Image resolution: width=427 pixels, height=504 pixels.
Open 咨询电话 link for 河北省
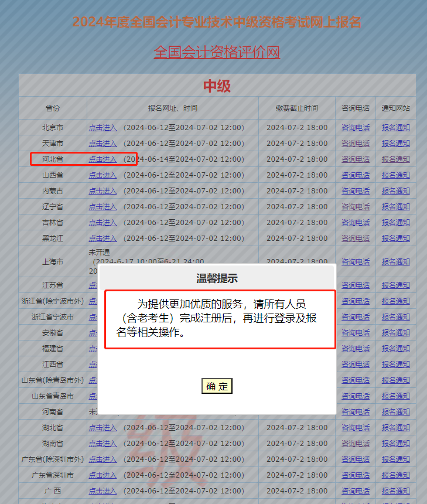[x=356, y=159]
